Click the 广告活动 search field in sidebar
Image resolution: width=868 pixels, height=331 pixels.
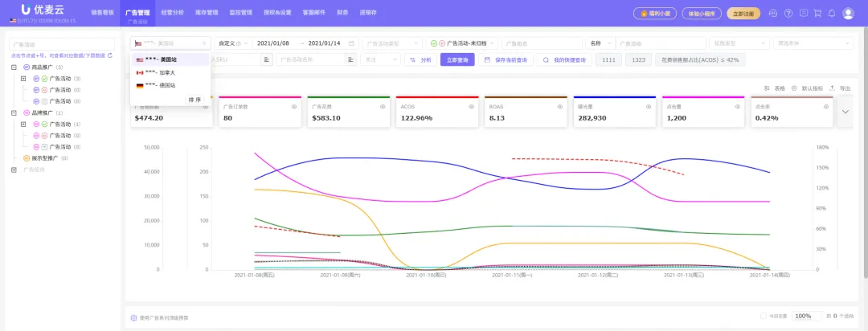coord(60,45)
